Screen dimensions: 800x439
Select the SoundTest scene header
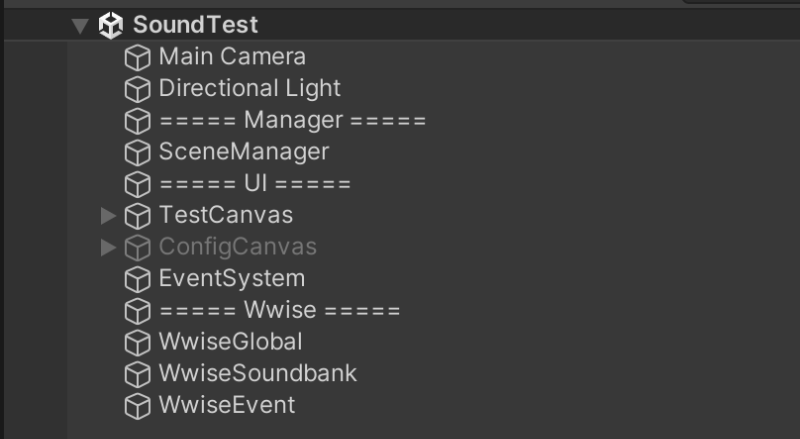(195, 25)
